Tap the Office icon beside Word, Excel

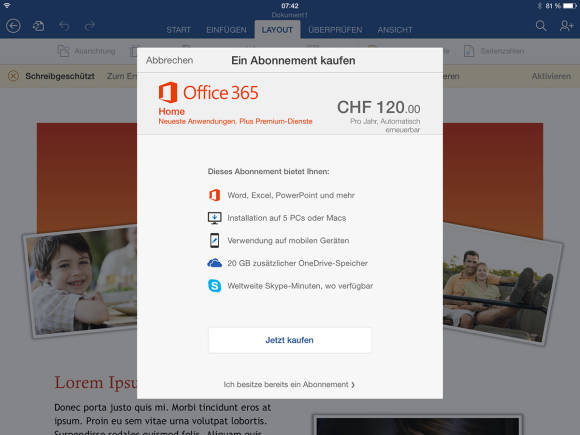pos(215,195)
